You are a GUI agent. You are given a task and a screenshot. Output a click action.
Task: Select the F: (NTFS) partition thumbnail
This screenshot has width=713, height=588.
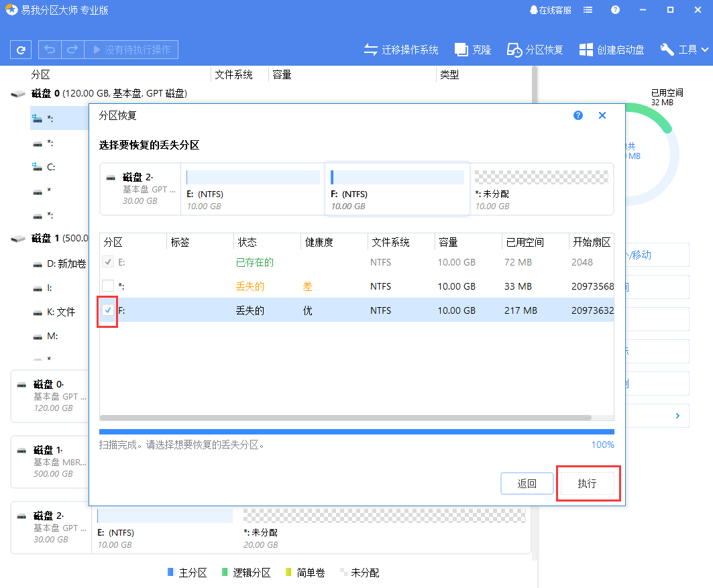[x=397, y=189]
